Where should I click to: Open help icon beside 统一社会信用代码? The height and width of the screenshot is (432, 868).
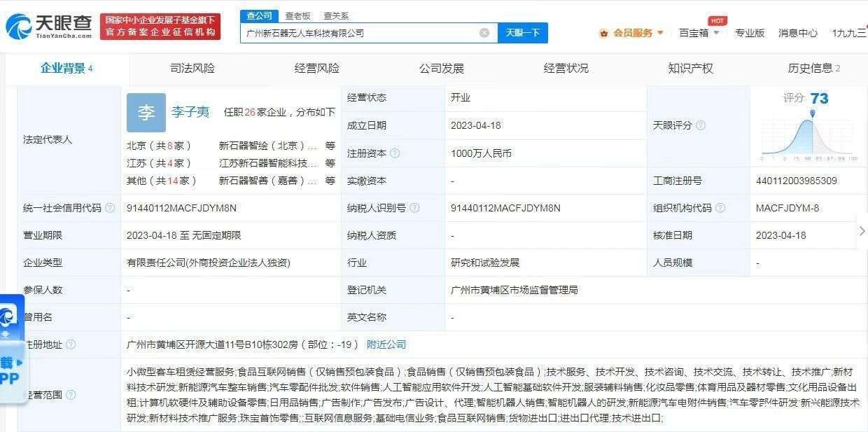click(x=110, y=208)
